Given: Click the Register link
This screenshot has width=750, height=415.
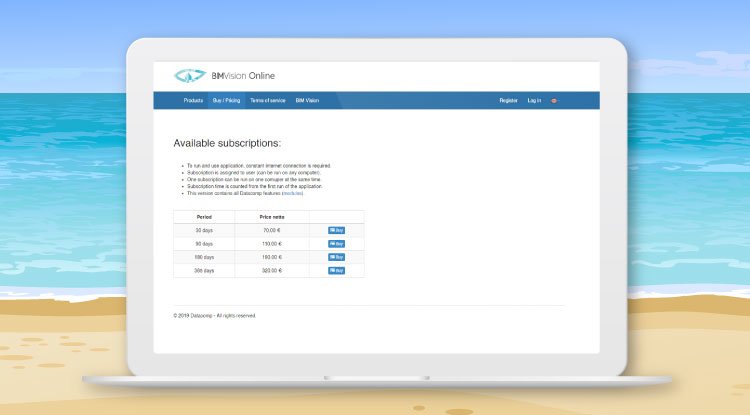Looking at the screenshot, I should pyautogui.click(x=508, y=101).
